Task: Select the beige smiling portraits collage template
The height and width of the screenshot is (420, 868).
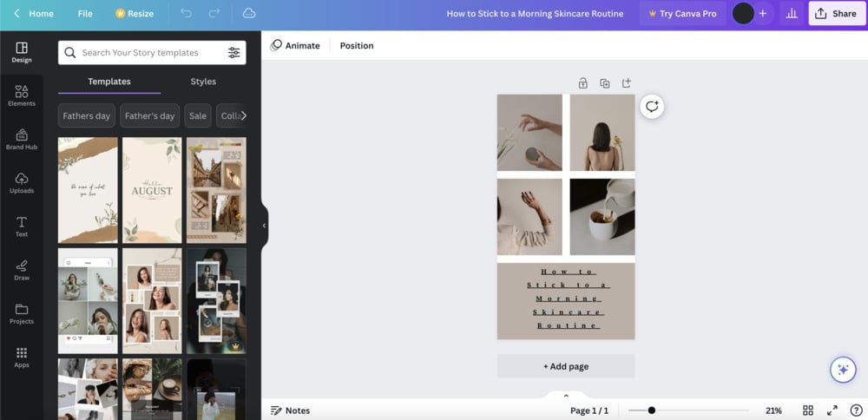Action: point(152,301)
